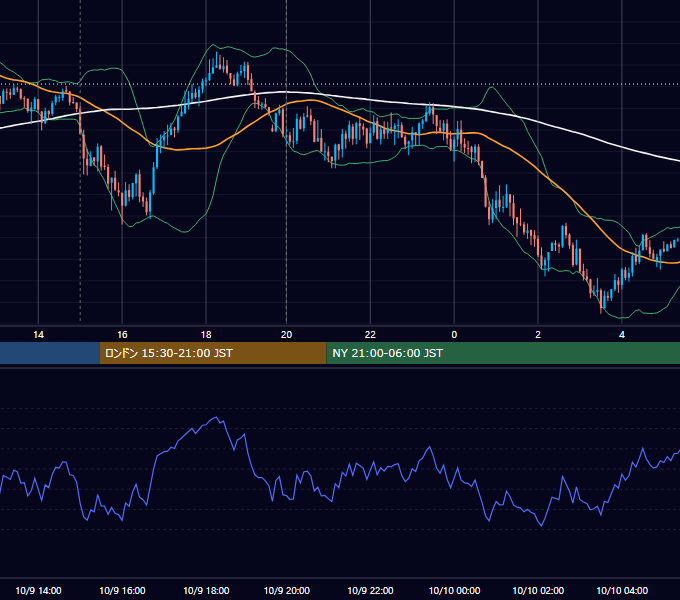Click the 18 hour label on upper axis

(206, 335)
